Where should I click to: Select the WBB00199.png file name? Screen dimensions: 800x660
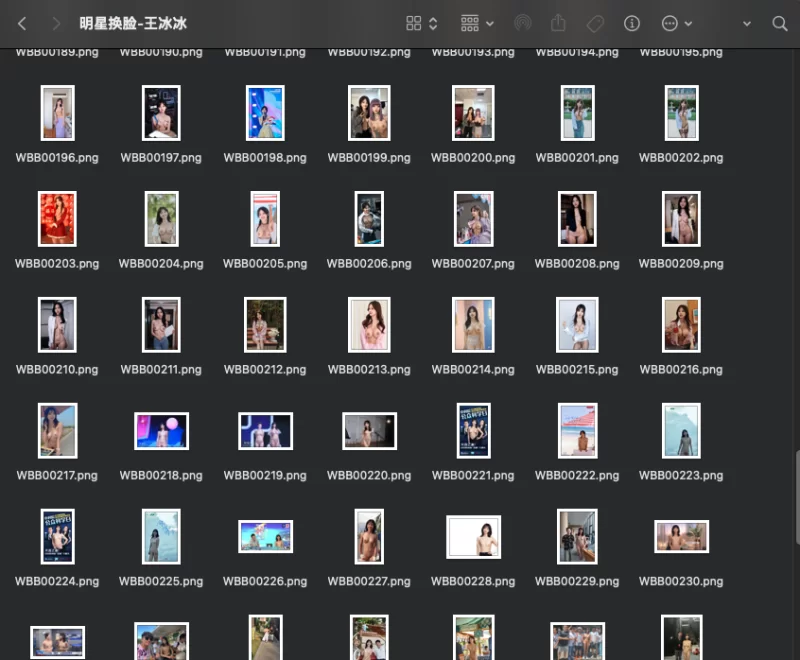point(369,158)
